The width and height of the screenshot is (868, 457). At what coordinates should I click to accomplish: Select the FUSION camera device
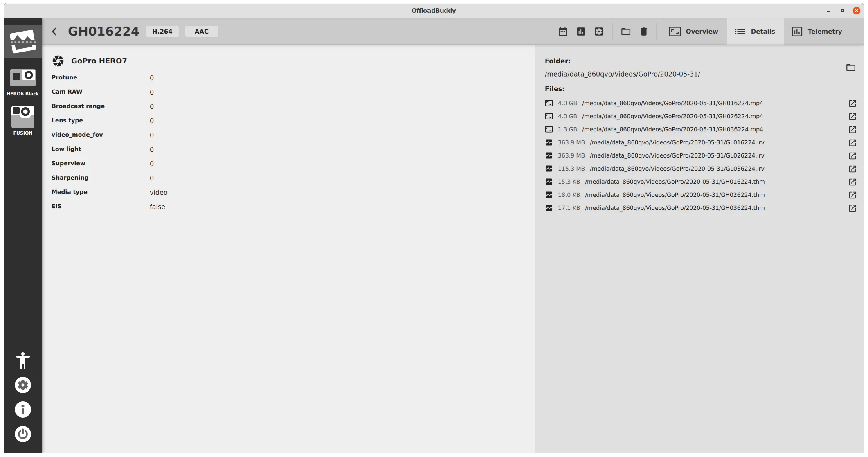click(x=23, y=120)
